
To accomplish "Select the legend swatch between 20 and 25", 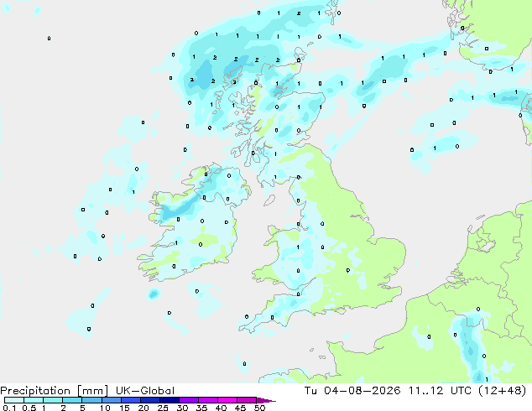I will [x=149, y=400].
